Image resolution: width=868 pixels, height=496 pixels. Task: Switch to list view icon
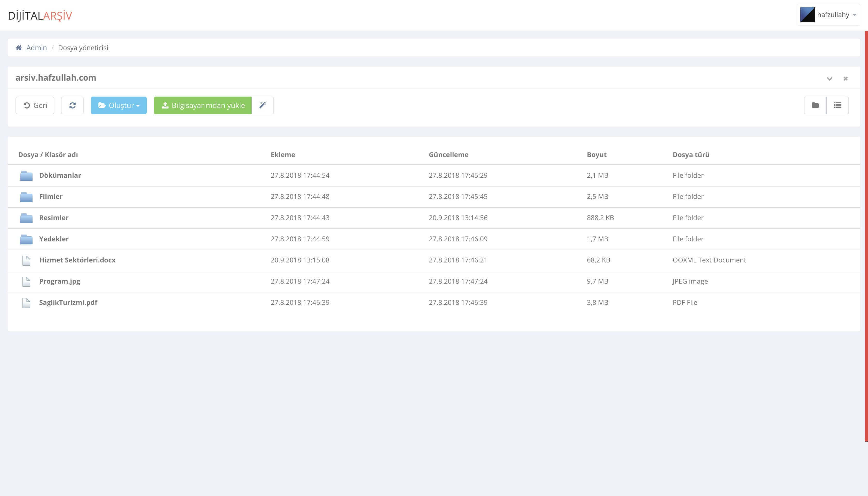point(837,105)
